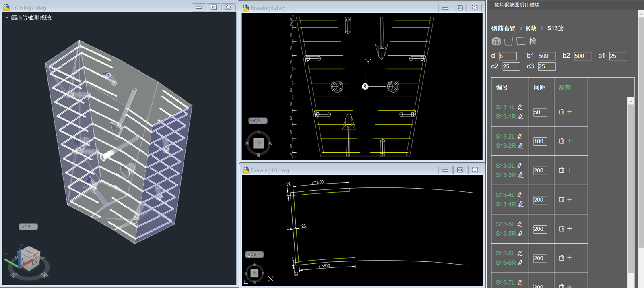Add a row after S13-3L with plus
The height and width of the screenshot is (288, 644).
[570, 170]
